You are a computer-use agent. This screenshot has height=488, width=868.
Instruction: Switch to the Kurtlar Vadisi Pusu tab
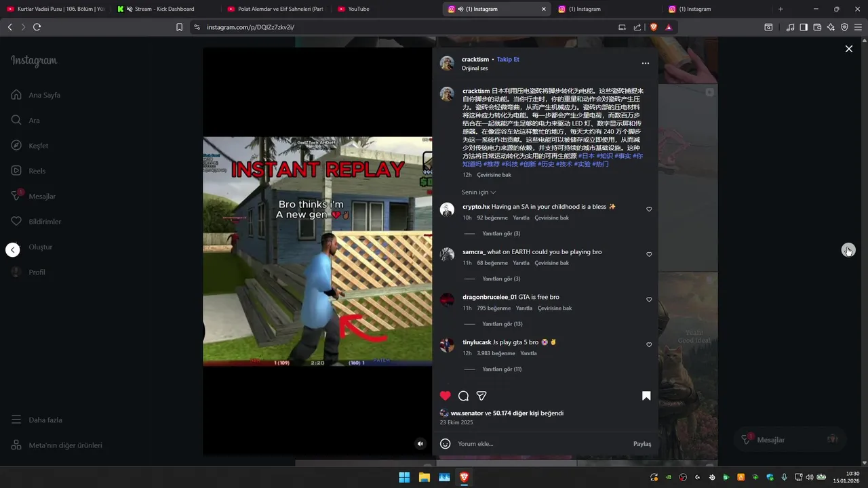click(x=56, y=9)
